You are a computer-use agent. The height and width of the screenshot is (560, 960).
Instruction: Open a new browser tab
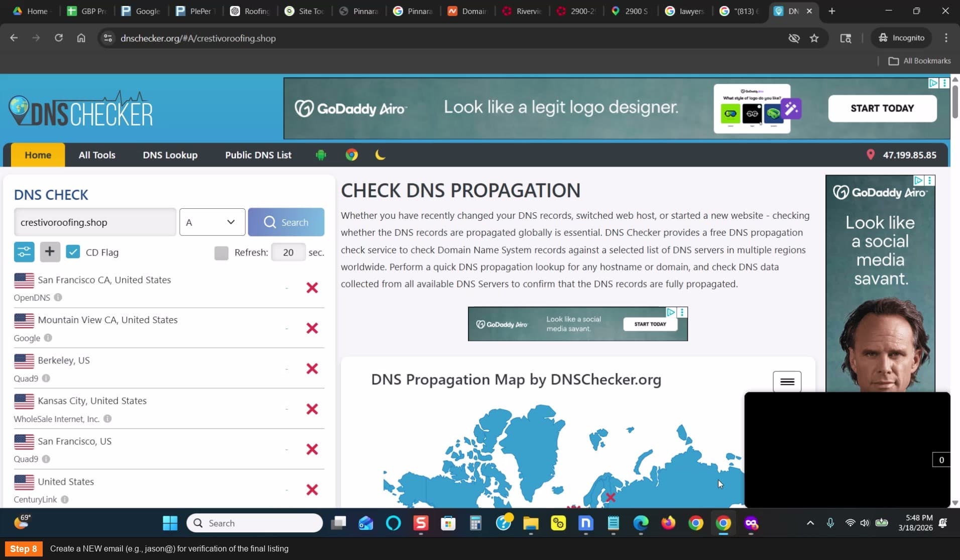coord(832,11)
